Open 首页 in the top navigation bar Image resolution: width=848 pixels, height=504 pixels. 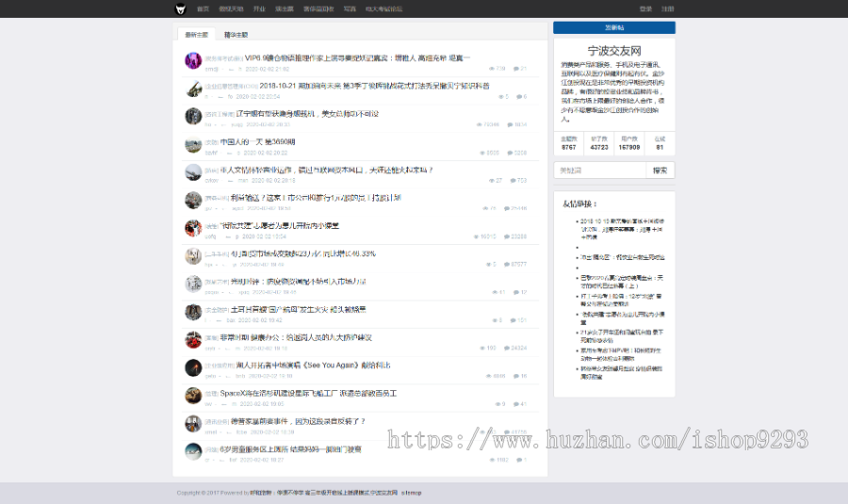click(x=203, y=8)
